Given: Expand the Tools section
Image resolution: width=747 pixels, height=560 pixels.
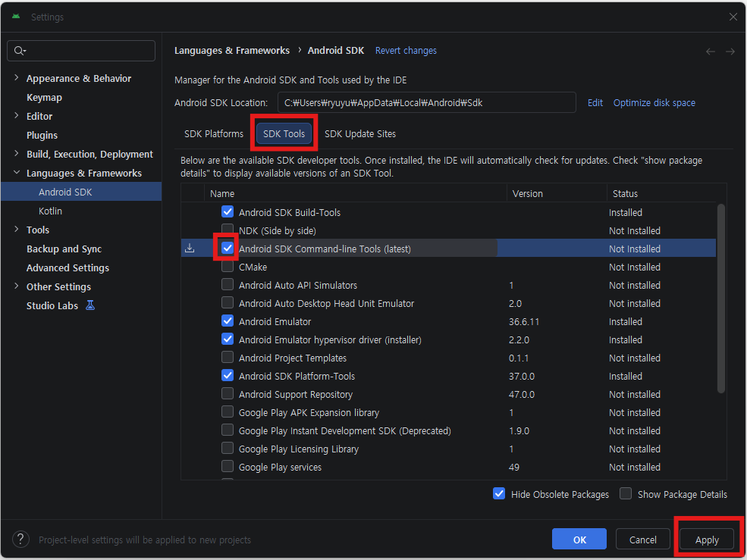Looking at the screenshot, I should pyautogui.click(x=17, y=229).
